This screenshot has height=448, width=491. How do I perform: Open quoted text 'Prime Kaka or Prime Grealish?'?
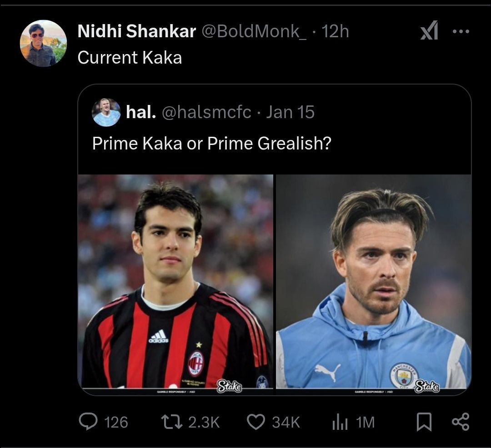click(211, 144)
